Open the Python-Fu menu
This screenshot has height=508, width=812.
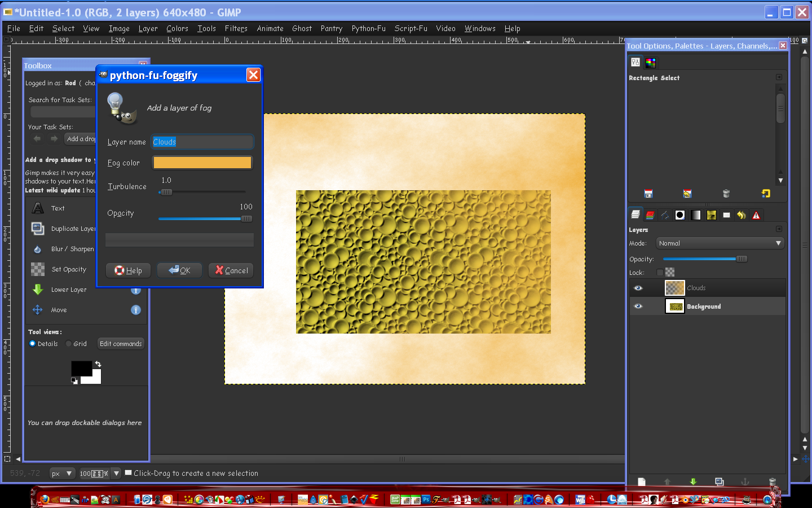pyautogui.click(x=368, y=28)
